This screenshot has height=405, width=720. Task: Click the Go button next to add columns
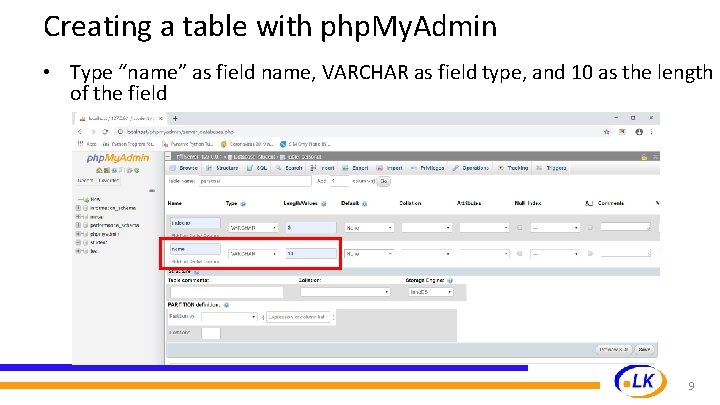coord(384,181)
